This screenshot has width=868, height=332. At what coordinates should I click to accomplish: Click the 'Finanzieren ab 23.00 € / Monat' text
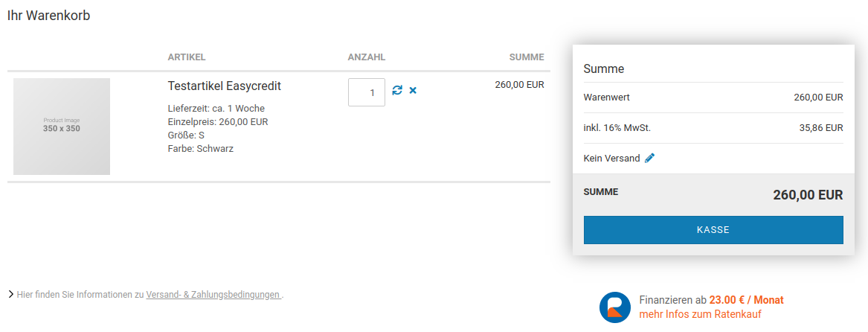click(x=711, y=300)
